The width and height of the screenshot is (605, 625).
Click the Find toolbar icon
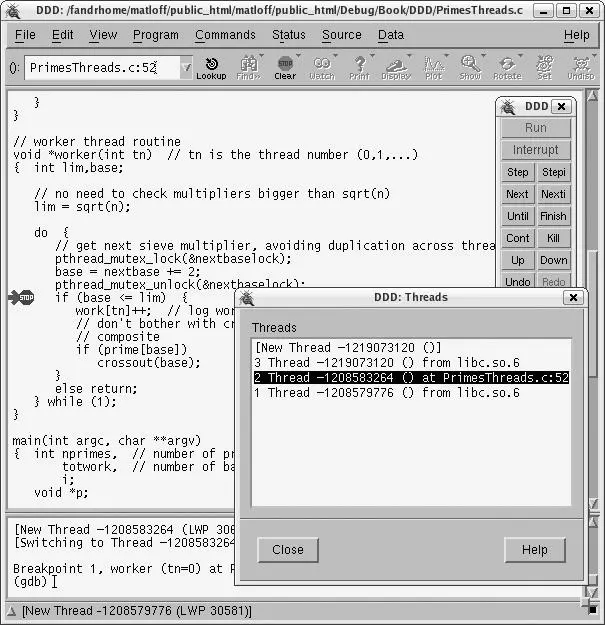248,67
